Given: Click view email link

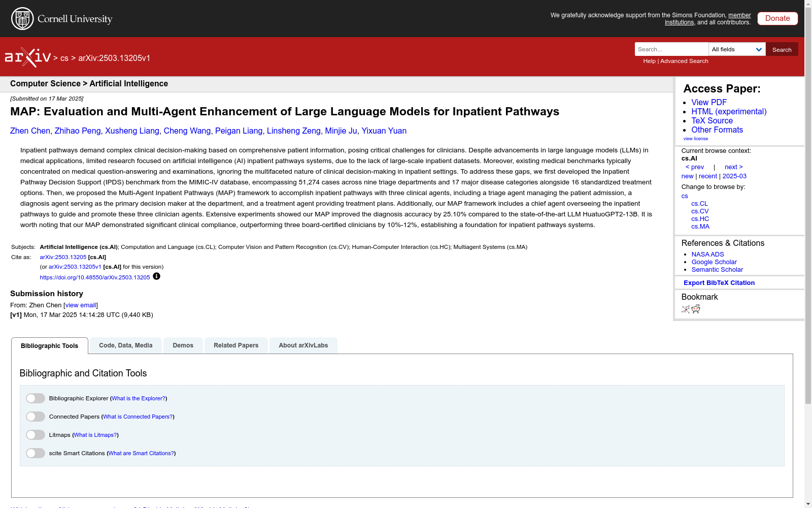Looking at the screenshot, I should click(x=81, y=305).
